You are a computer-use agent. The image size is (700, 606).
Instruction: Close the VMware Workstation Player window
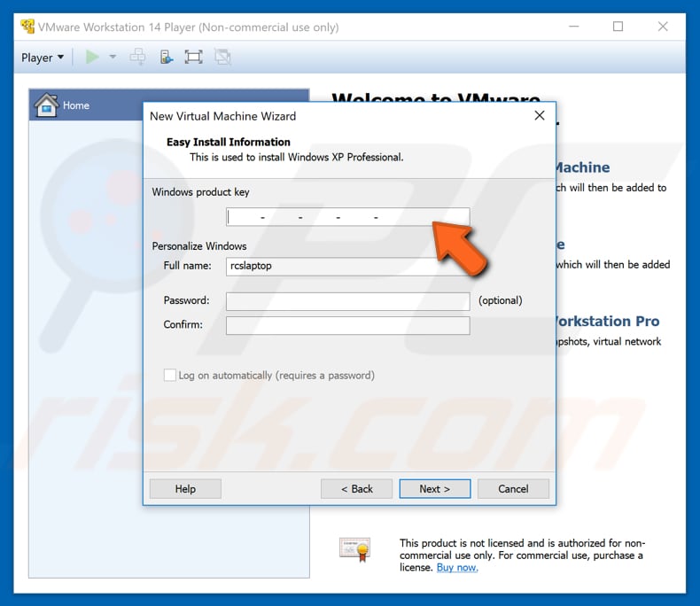click(663, 27)
